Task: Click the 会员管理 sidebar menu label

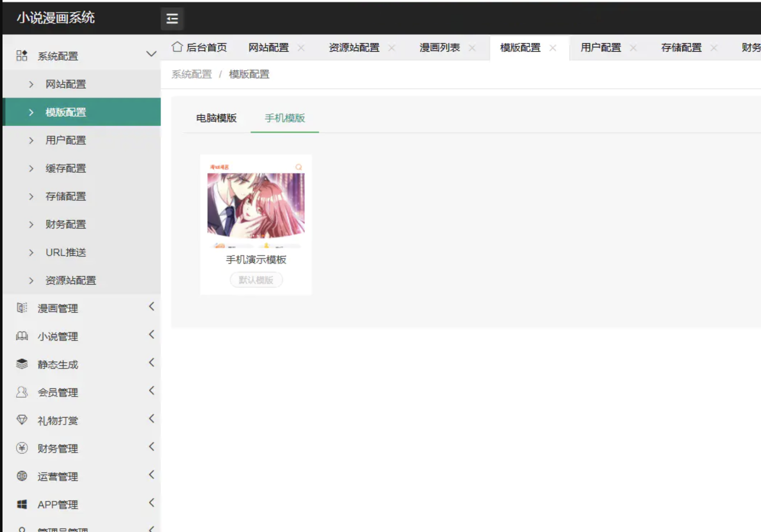Action: [58, 393]
